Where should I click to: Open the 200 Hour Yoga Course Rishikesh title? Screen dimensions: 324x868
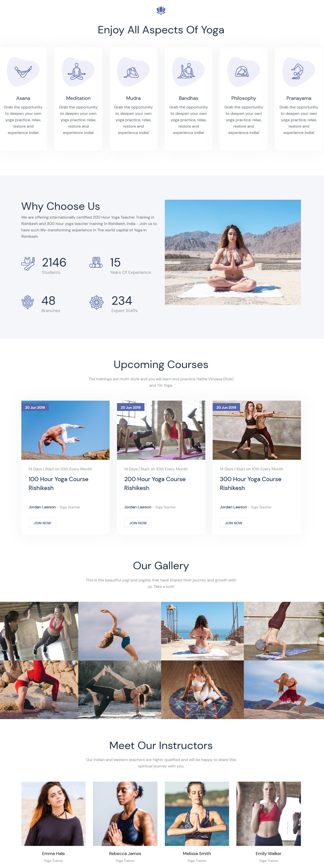[x=155, y=484]
